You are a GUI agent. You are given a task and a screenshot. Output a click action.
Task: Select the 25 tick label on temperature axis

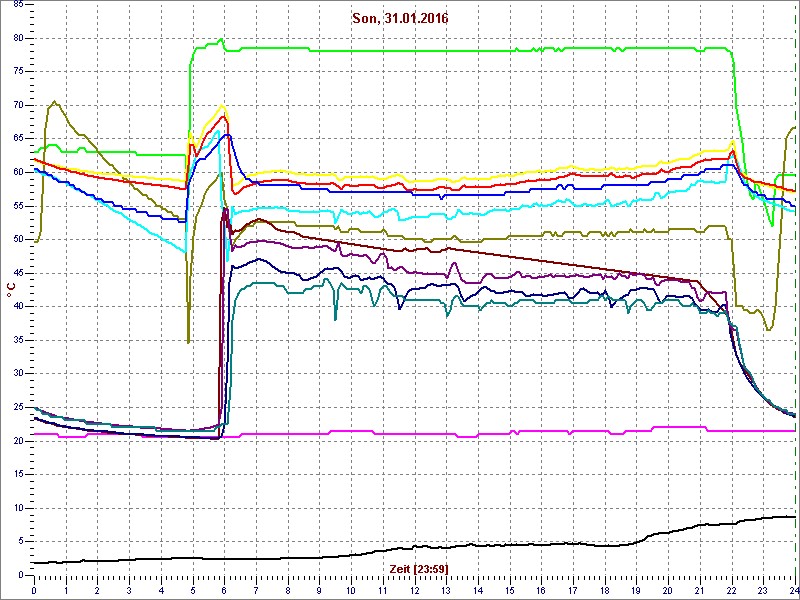pos(18,407)
